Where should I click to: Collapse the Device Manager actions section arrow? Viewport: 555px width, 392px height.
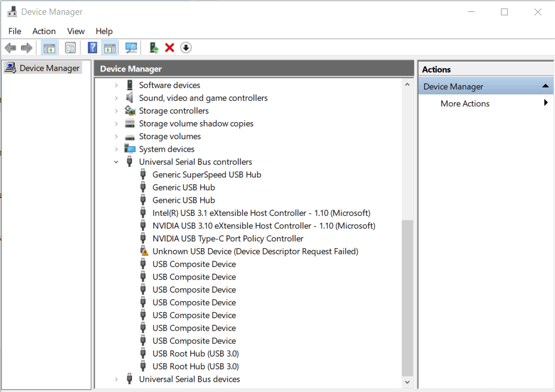pos(545,86)
